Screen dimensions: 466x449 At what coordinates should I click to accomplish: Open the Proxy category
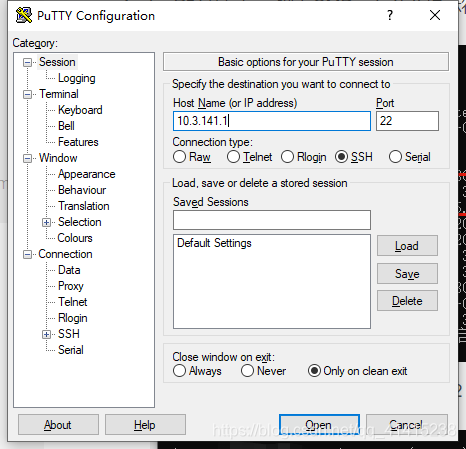click(71, 286)
